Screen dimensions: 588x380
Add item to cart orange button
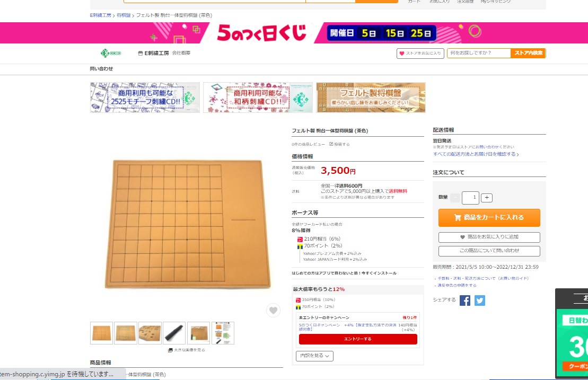tap(489, 218)
